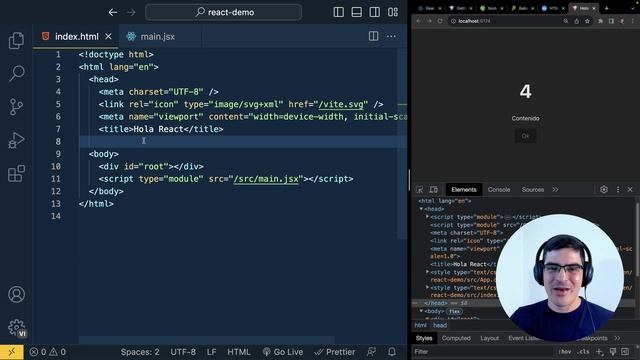Switch to DevTools Console tab
This screenshot has height=360, width=640.
pyautogui.click(x=499, y=189)
